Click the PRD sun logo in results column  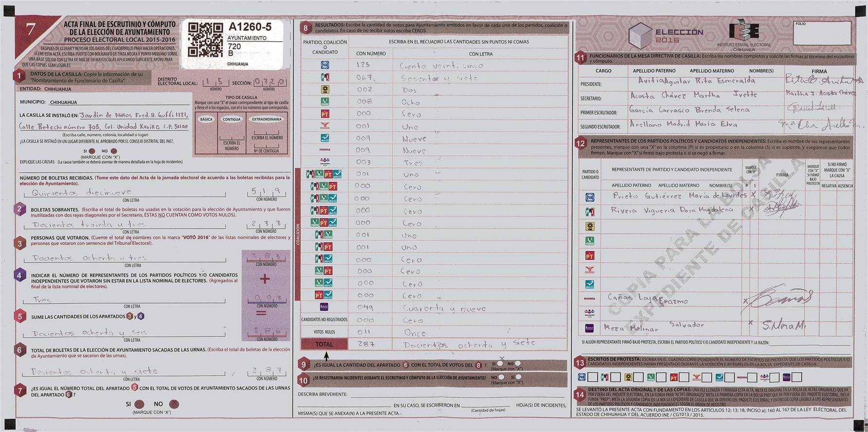(325, 90)
